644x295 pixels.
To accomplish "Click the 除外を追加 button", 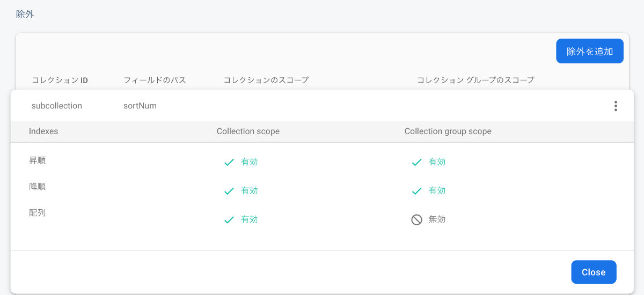I will pyautogui.click(x=589, y=51).
